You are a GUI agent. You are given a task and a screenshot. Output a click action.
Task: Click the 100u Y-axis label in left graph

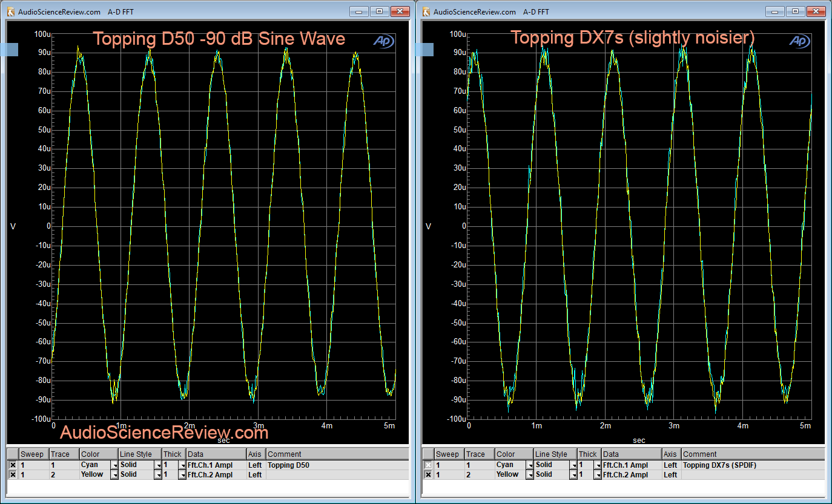point(42,34)
